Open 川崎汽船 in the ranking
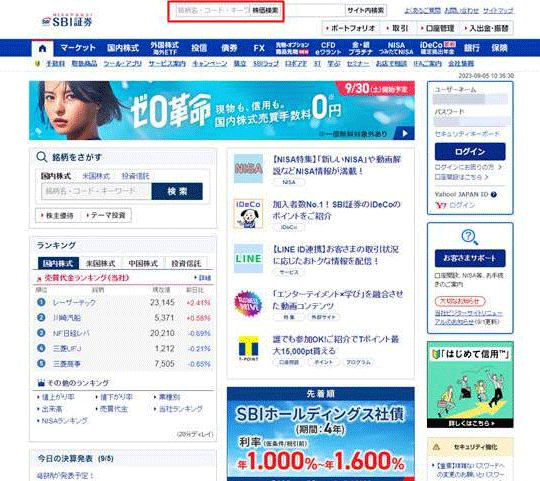This screenshot has height=481, width=540. [66, 318]
